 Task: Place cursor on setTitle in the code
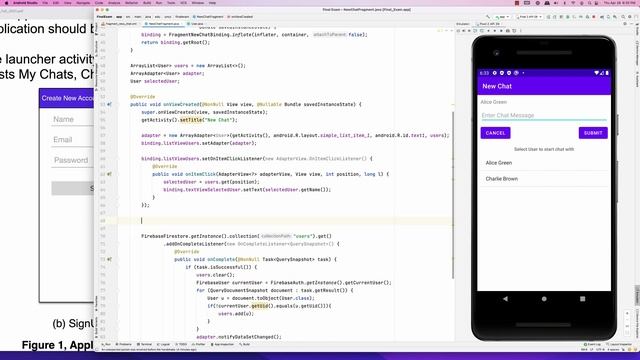tap(191, 120)
